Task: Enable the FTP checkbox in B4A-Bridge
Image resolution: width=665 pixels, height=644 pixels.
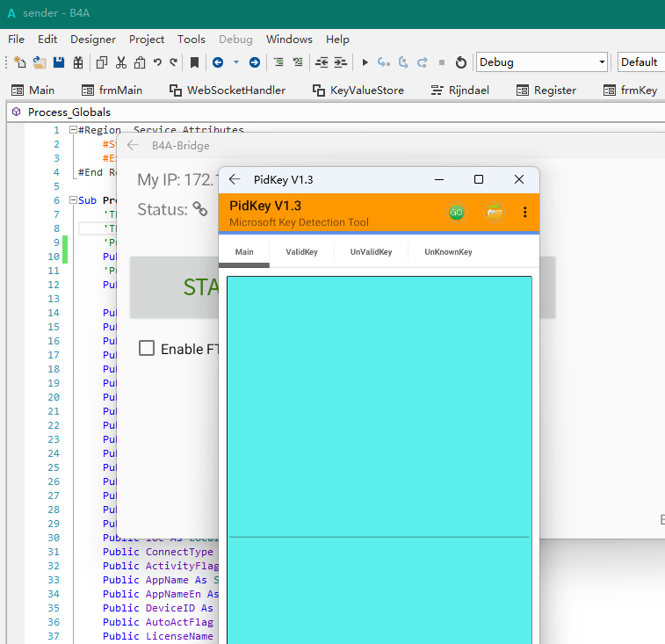Action: coord(147,349)
